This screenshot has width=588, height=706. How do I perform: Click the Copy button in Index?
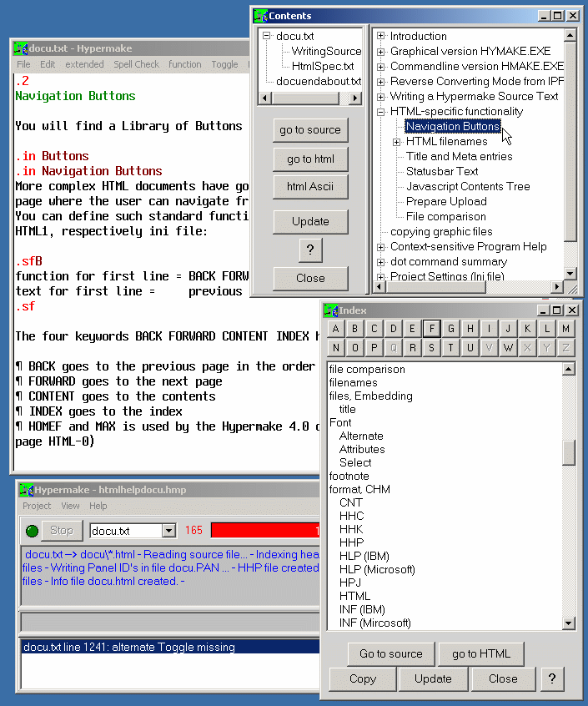363,679
